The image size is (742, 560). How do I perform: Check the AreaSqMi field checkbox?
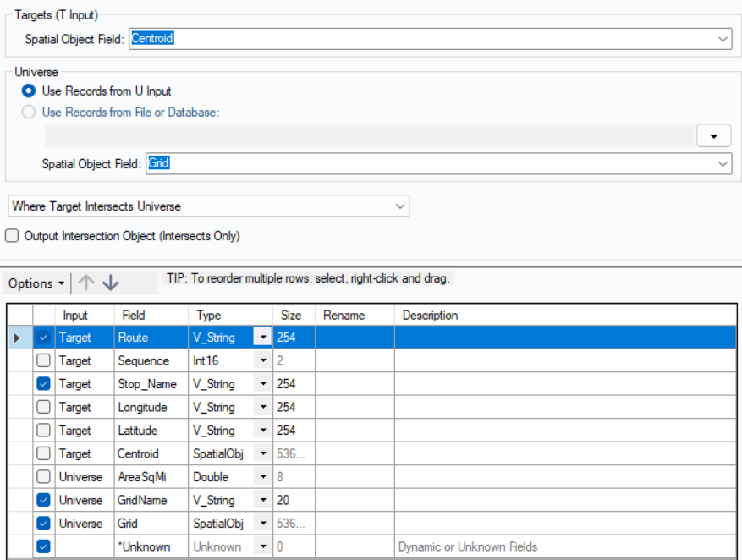tap(43, 476)
